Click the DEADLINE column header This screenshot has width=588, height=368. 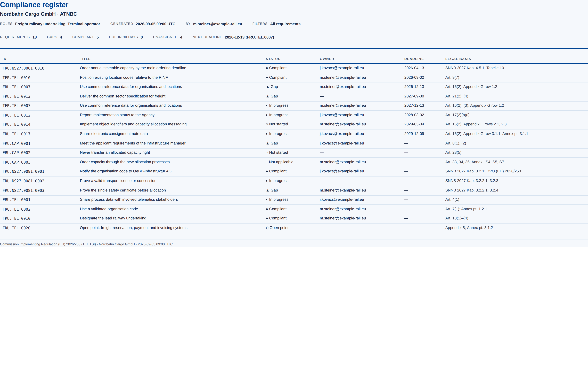[x=414, y=59]
